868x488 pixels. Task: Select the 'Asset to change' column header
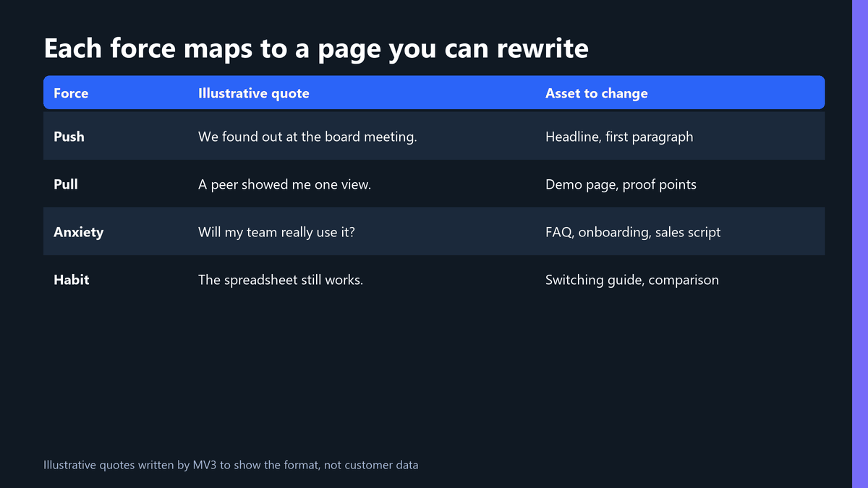(597, 93)
